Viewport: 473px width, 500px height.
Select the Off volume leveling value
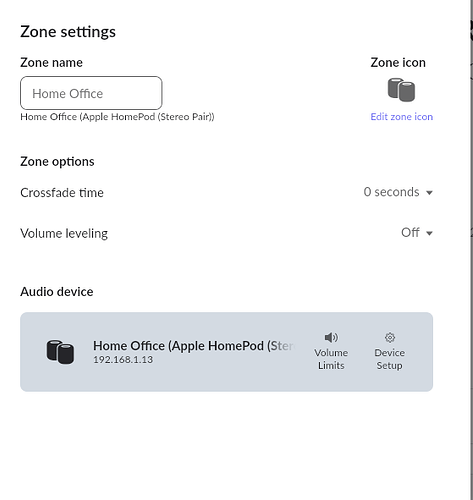point(410,232)
